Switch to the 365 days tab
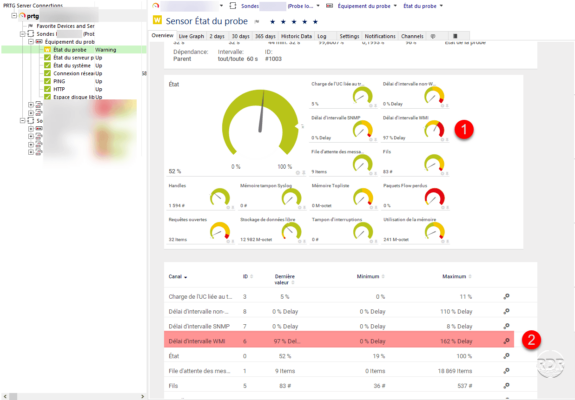 (265, 36)
